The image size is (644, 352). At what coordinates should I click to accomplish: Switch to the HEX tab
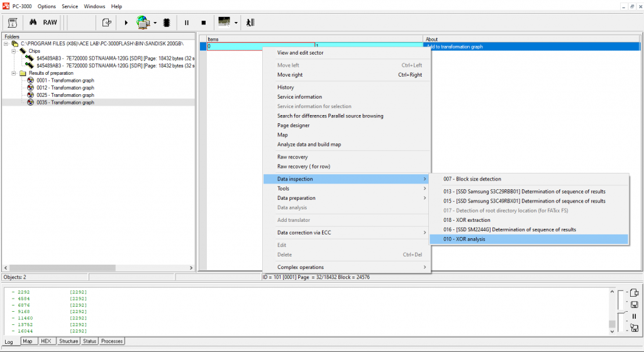(x=46, y=341)
